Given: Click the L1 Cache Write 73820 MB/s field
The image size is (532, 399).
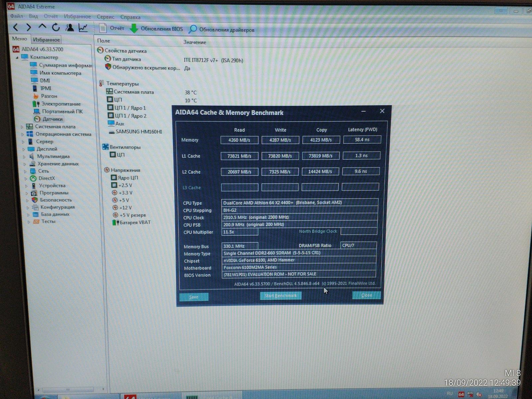Looking at the screenshot, I should click(x=280, y=156).
